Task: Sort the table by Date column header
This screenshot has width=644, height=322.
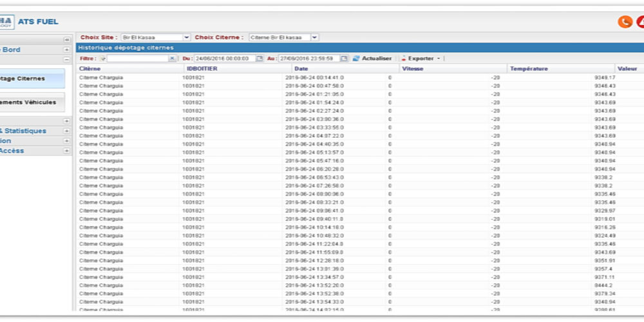Action: pyautogui.click(x=303, y=68)
